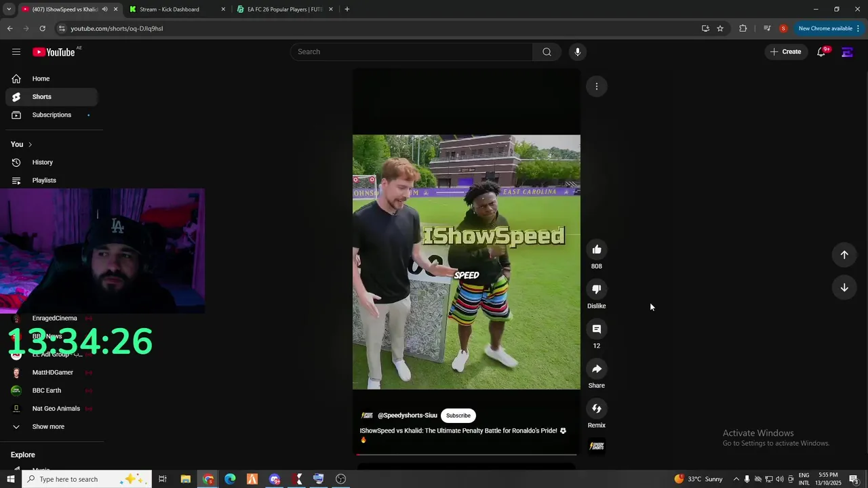Click the browser address bar URL
Viewport: 868px width, 488px height.
click(117, 28)
